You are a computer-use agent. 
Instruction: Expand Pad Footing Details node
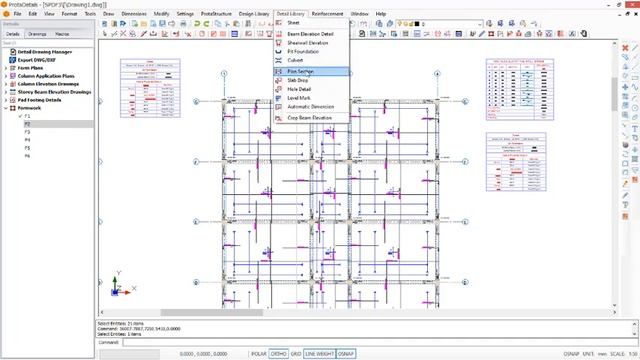pos(6,100)
